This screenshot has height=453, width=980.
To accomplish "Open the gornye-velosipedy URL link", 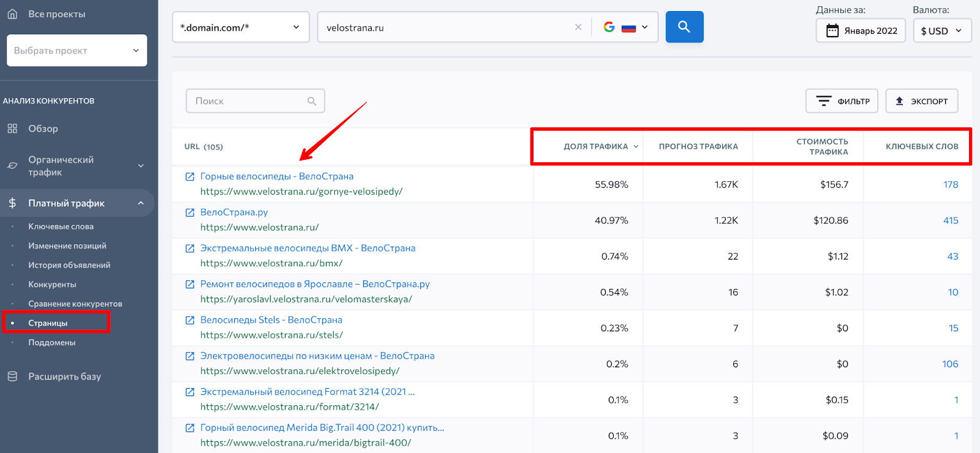I will (x=301, y=192).
